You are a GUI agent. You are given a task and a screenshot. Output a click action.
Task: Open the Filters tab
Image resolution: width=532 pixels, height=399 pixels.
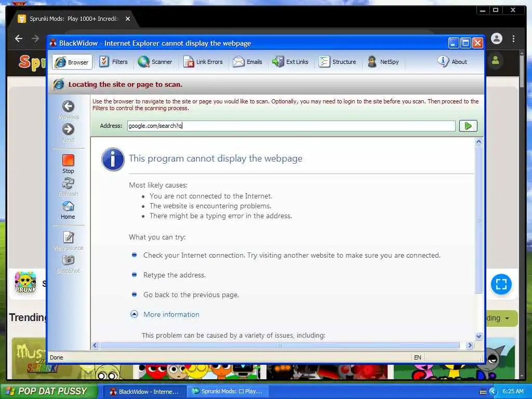click(113, 62)
